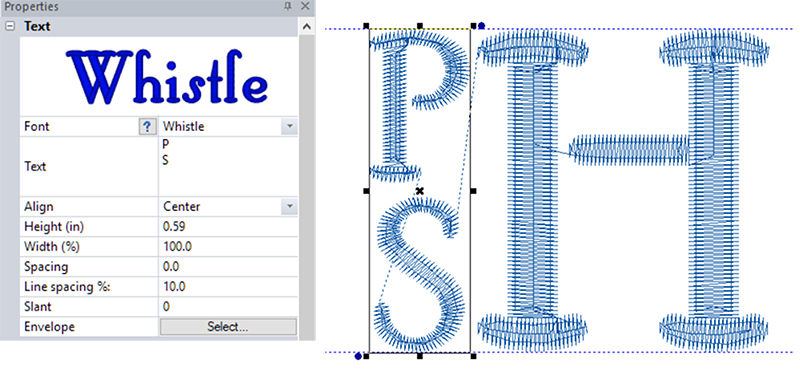Click the Properties panel title
The width and height of the screenshot is (800, 382).
[x=32, y=7]
